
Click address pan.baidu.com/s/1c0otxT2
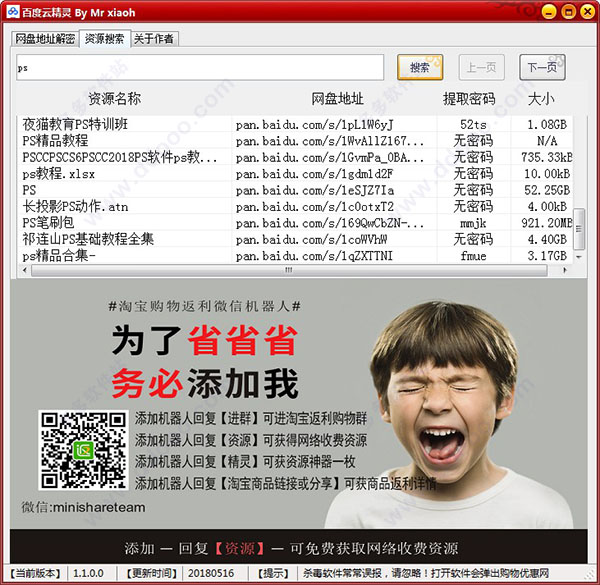point(315,207)
